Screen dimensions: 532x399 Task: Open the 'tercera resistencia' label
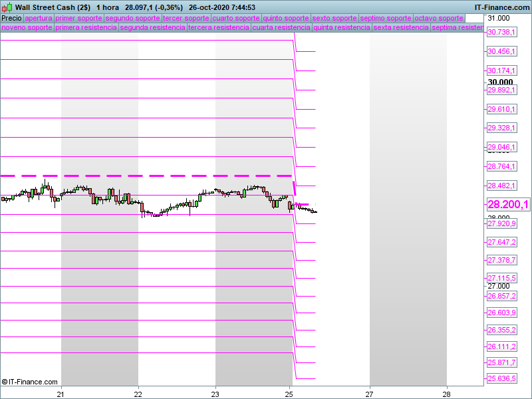(x=218, y=28)
